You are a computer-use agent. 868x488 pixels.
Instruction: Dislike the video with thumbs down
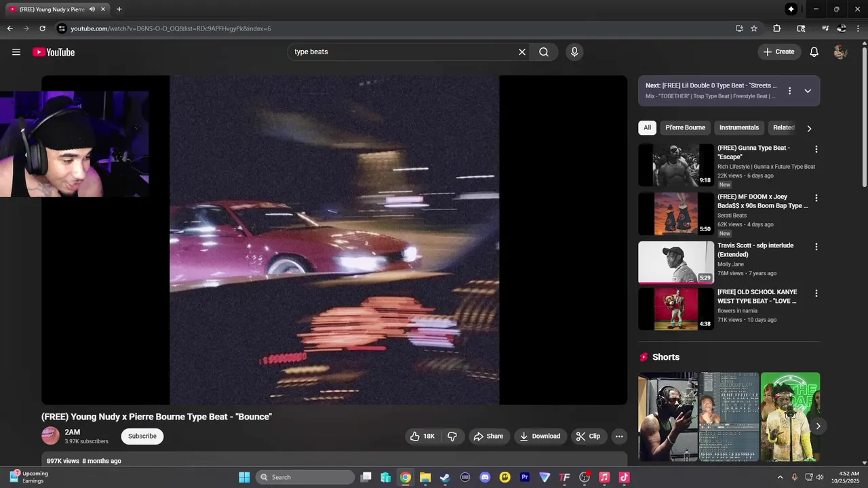click(452, 436)
